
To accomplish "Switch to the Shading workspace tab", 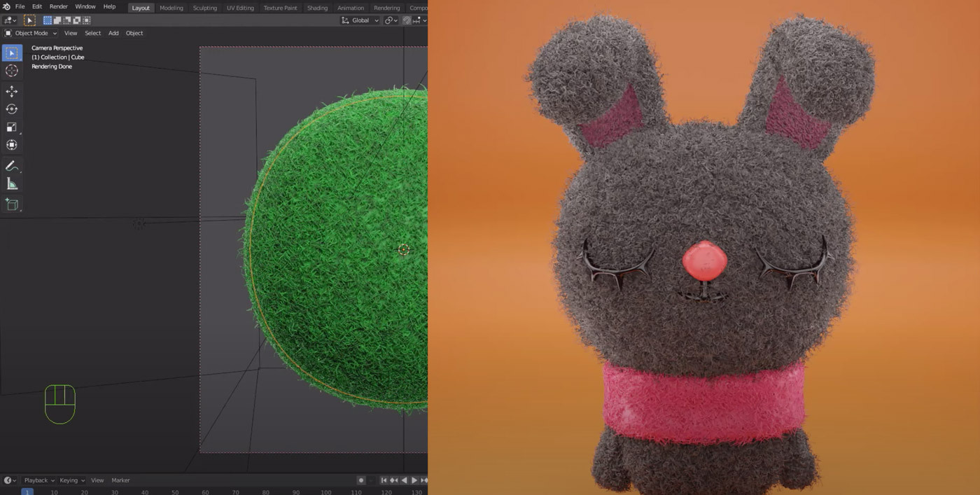I will click(317, 8).
